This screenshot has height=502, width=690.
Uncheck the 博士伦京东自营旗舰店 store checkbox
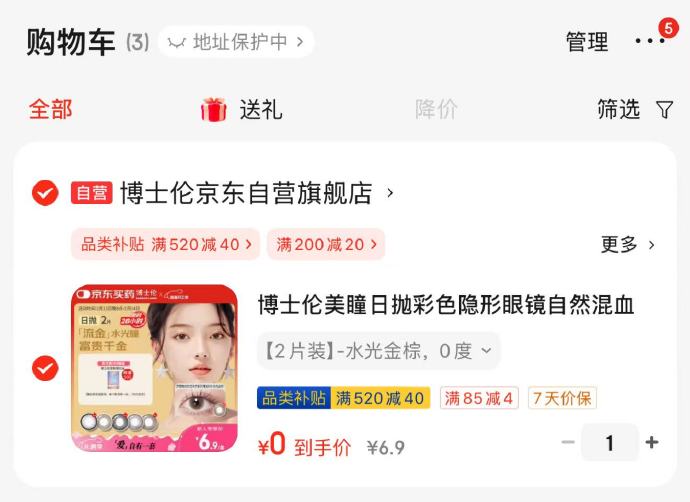point(45,193)
